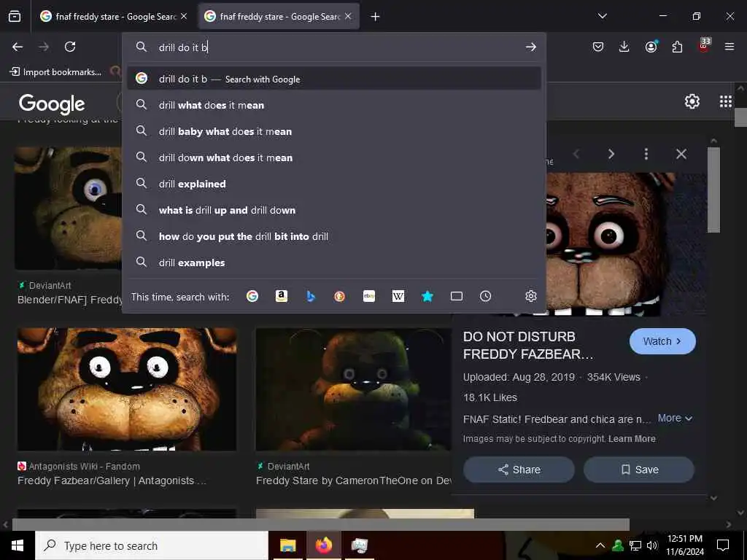The height and width of the screenshot is (560, 747).
Task: Open Freddy Stare by CameronTheOne thumbnail
Action: click(x=354, y=389)
